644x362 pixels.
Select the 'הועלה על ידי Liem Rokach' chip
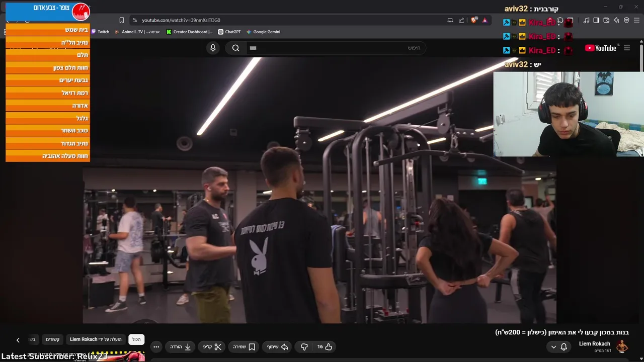[x=96, y=339]
